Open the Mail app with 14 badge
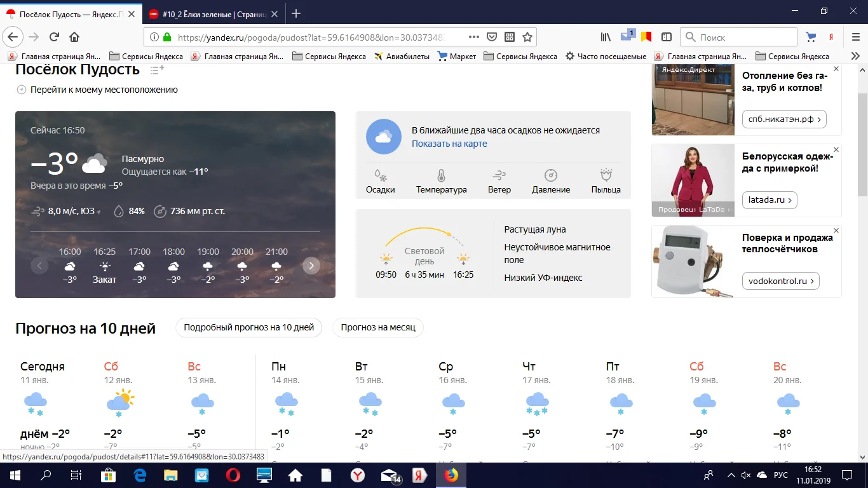This screenshot has width=868, height=488. [390, 475]
